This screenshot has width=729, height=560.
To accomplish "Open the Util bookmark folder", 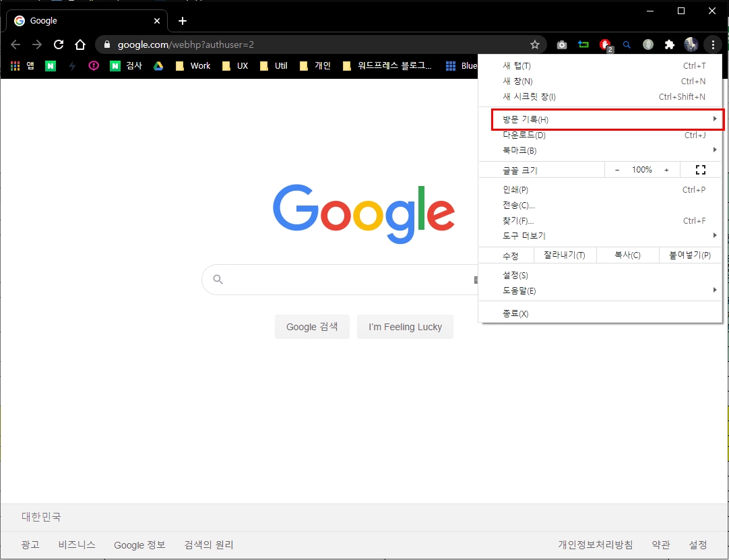I will (x=274, y=65).
